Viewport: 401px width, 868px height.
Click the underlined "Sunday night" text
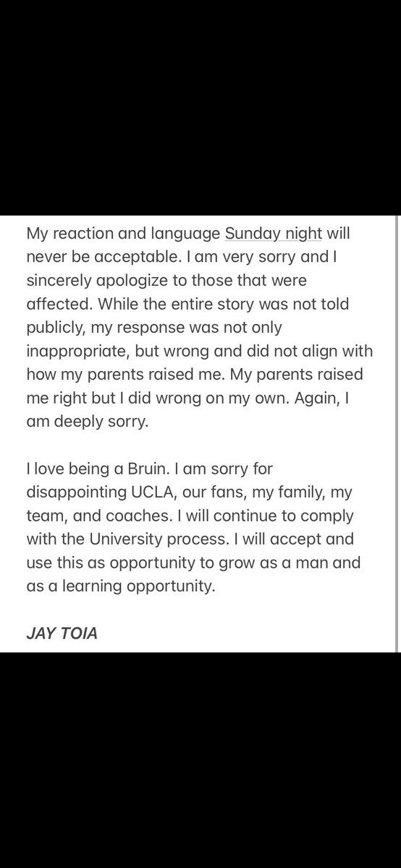(266, 234)
